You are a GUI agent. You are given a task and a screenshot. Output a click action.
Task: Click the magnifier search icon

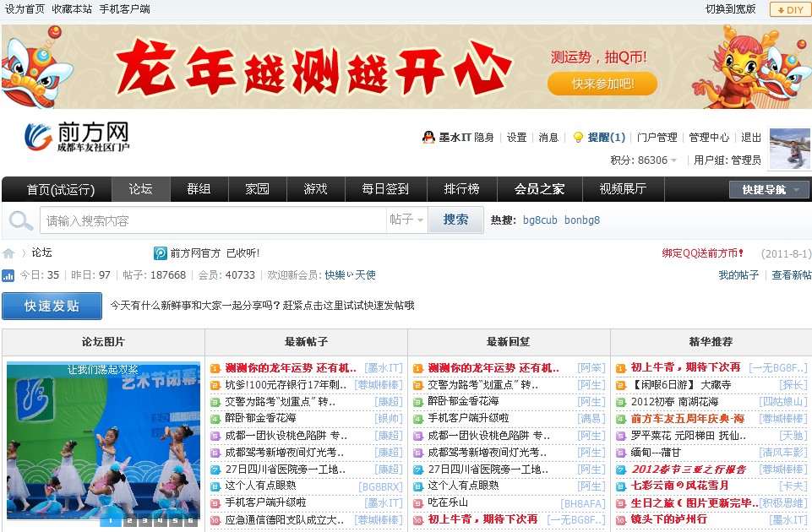click(x=21, y=221)
